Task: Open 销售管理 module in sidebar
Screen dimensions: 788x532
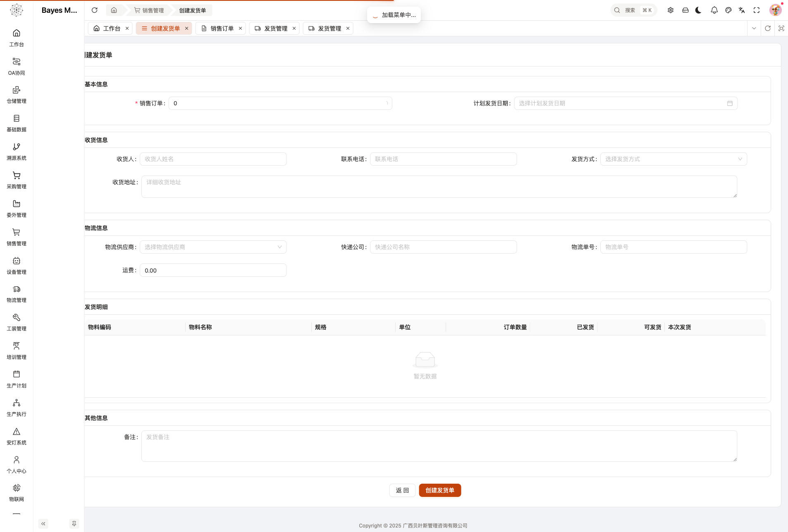Action: (x=17, y=237)
